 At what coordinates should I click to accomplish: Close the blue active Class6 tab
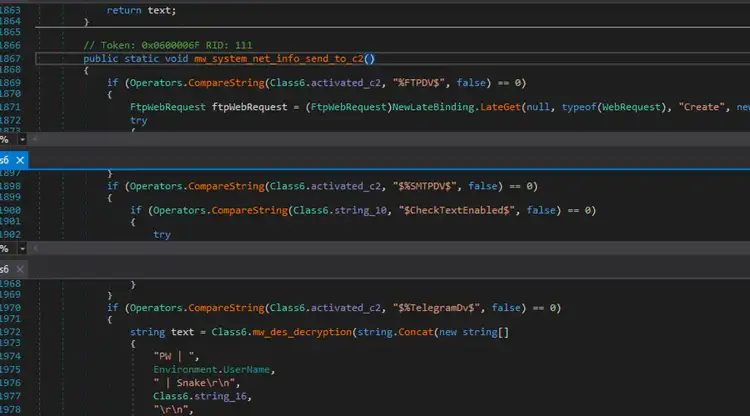click(21, 160)
